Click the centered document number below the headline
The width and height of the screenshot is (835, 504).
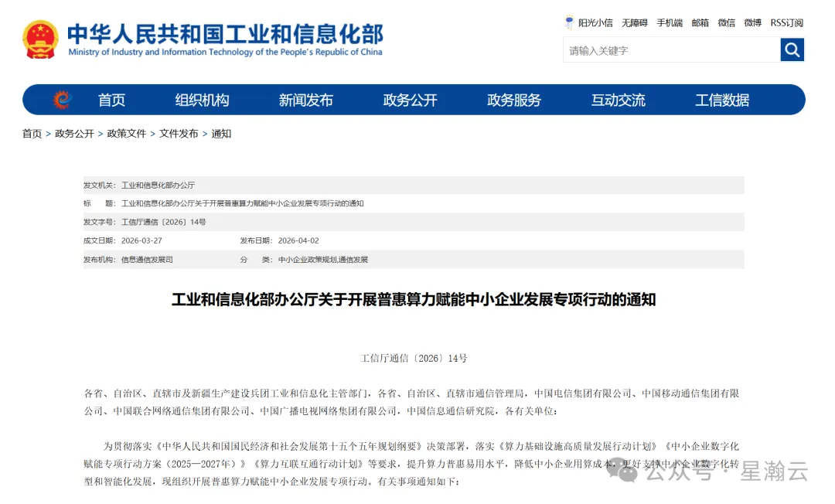pos(414,358)
